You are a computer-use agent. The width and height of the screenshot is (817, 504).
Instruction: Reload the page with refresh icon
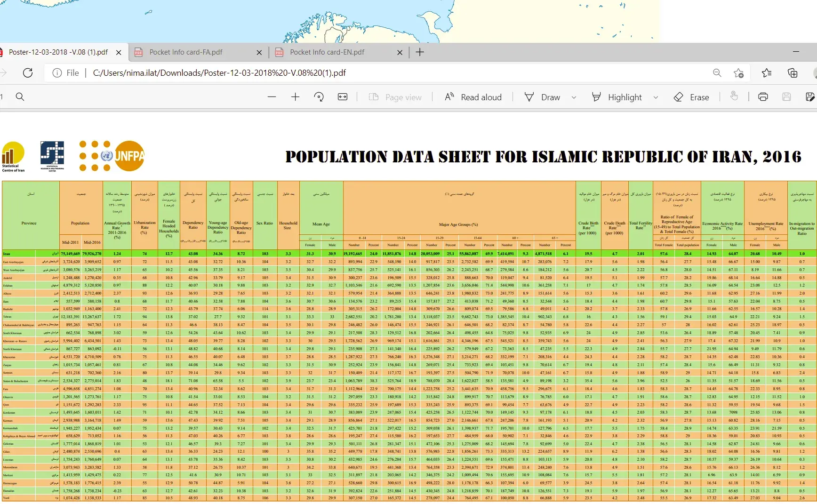click(x=28, y=73)
